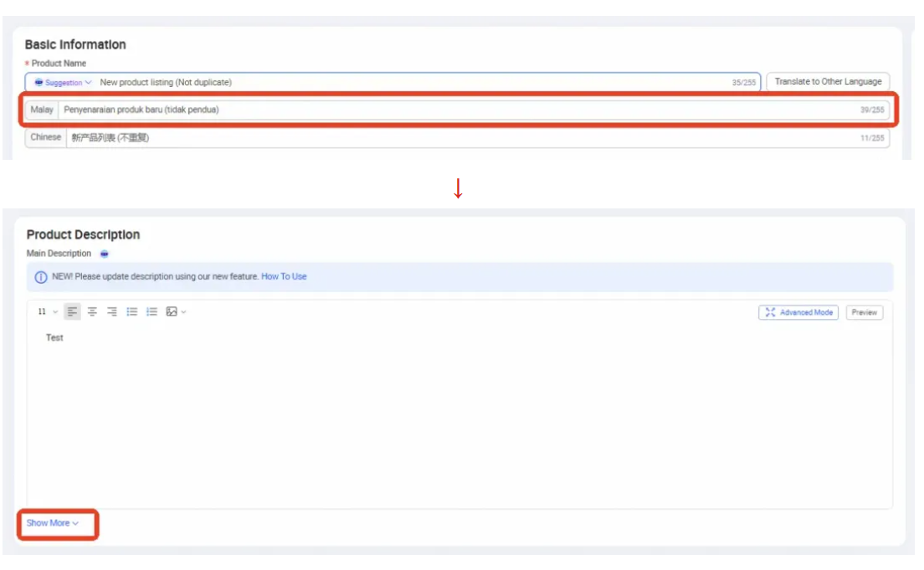Image resolution: width=924 pixels, height=570 pixels.
Task: Align text right in the editor
Action: pyautogui.click(x=112, y=312)
